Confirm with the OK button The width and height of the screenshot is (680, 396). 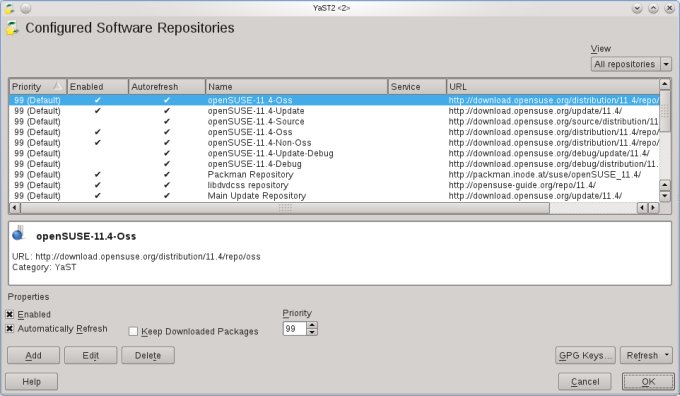tap(648, 382)
